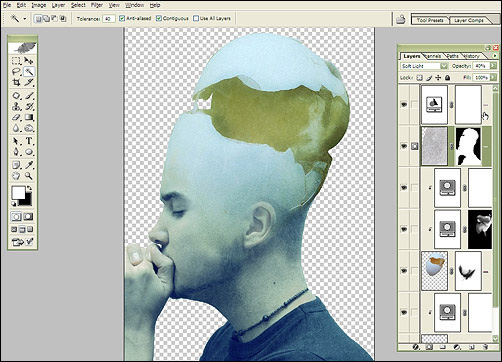Screen dimensions: 502x362
Task: Open the Tool Presets palette tab
Action: tap(430, 20)
